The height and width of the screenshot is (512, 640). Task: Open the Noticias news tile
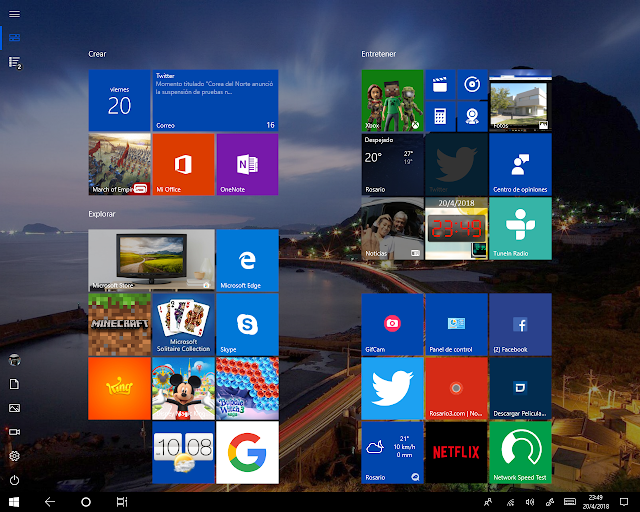[392, 228]
